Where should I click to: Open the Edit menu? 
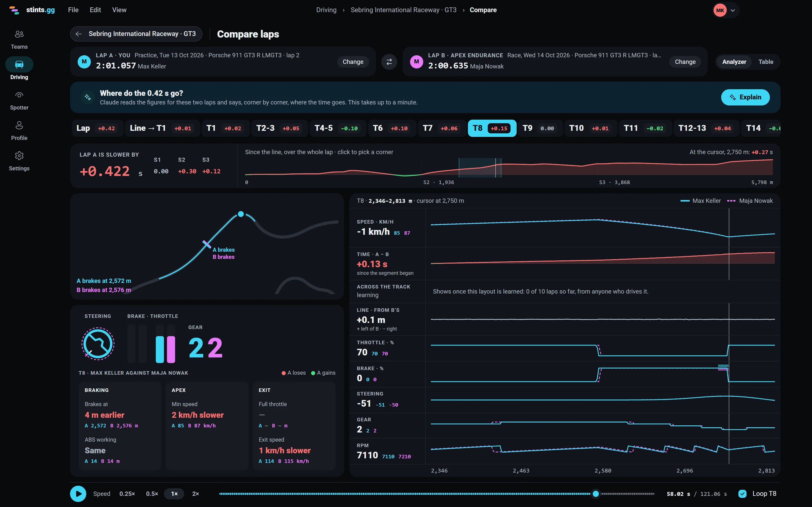[x=95, y=10]
